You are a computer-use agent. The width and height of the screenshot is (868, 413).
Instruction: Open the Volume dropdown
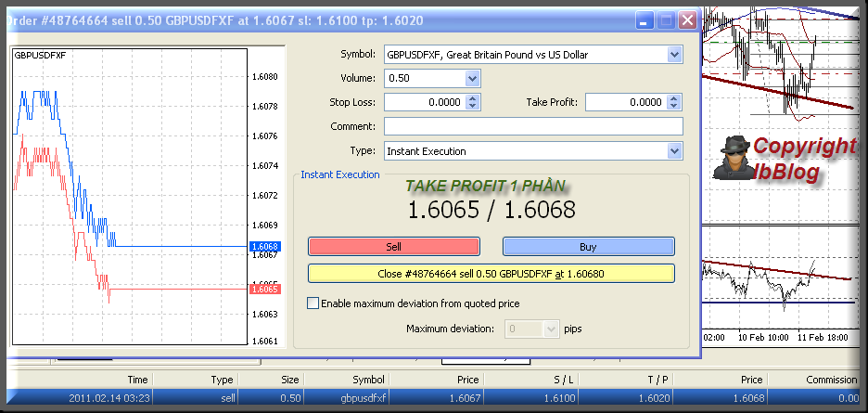click(472, 78)
